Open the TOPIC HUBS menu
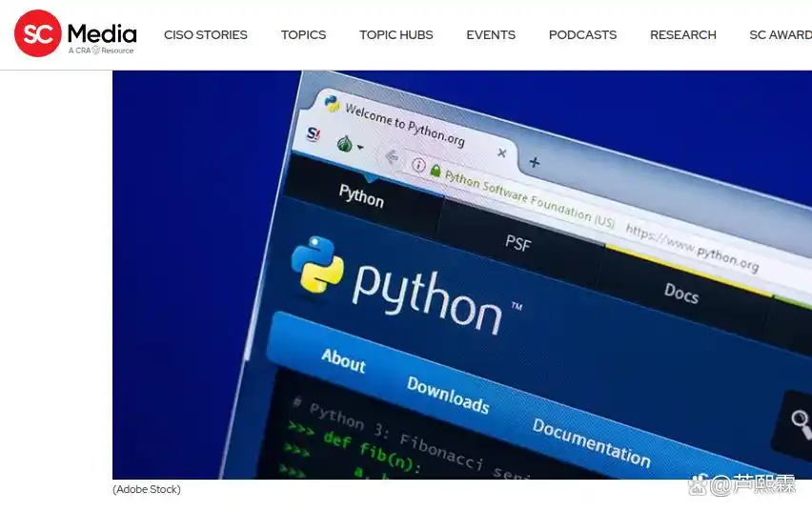The width and height of the screenshot is (812, 513). 396,34
